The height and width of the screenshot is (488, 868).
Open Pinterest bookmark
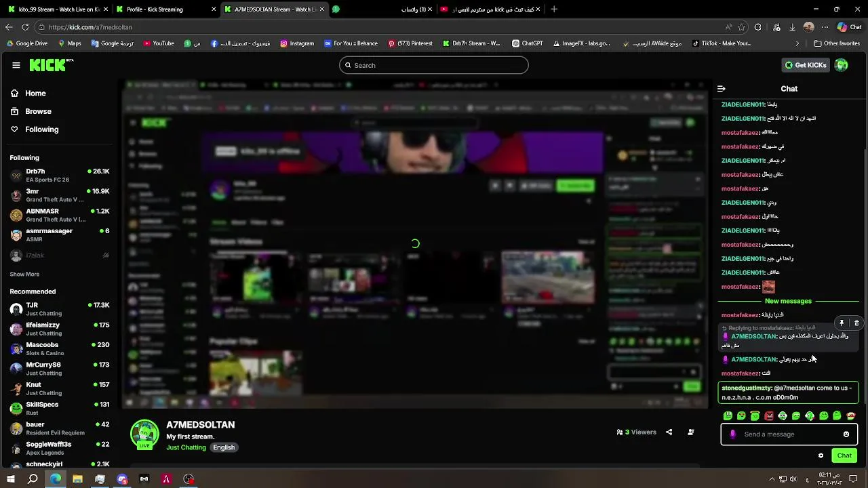point(410,43)
